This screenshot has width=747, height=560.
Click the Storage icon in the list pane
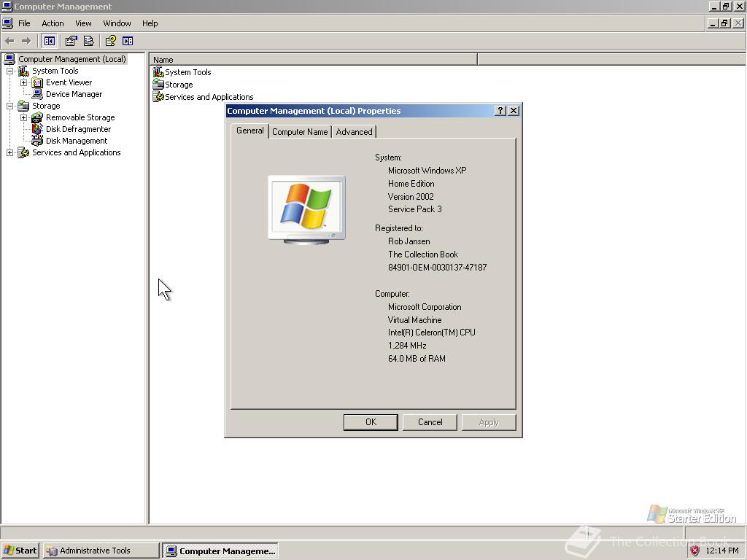[158, 85]
